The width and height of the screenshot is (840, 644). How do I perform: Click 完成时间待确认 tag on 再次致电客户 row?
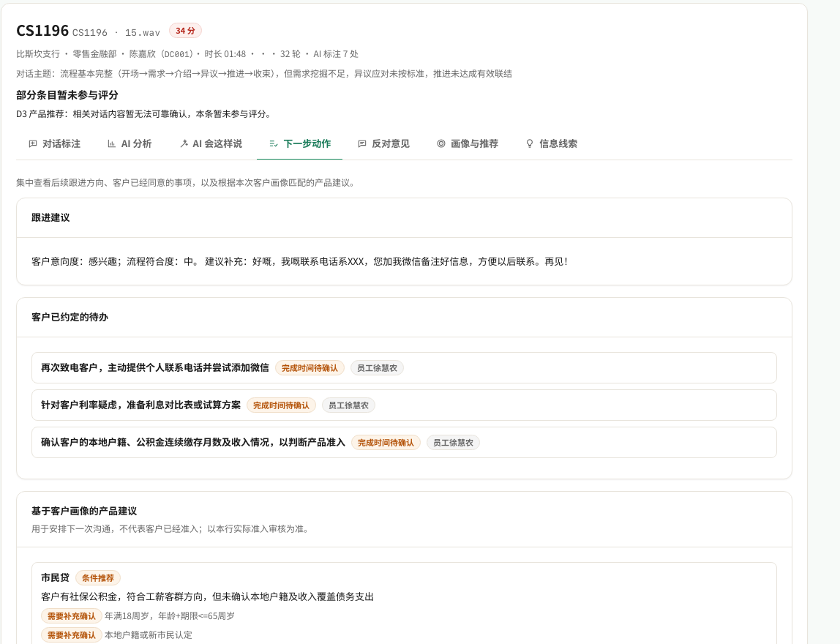310,368
